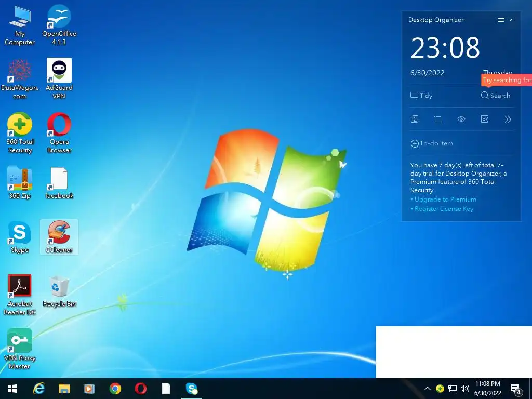Viewport: 532px width, 399px height.
Task: Open 360 Total Security tray icon
Action: click(440, 389)
